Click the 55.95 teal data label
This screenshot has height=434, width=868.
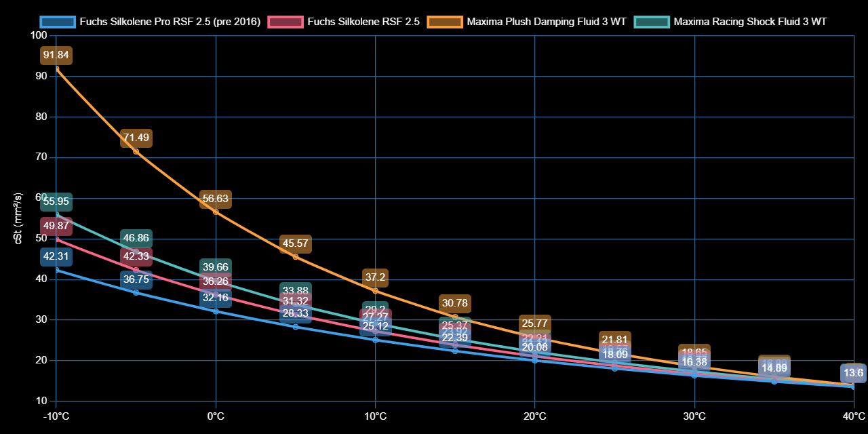(56, 201)
